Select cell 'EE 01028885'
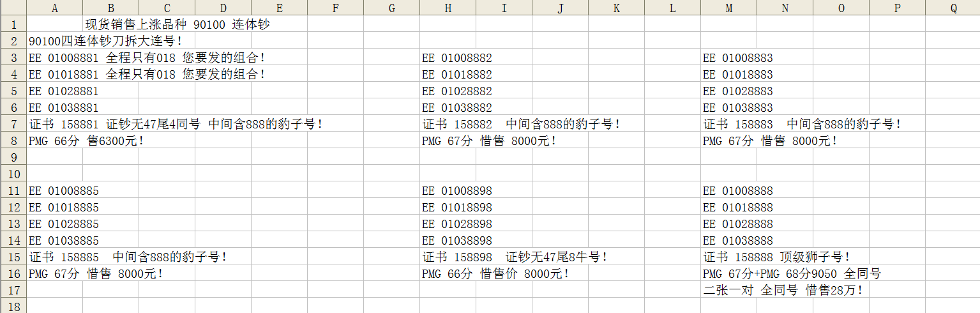The height and width of the screenshot is (313, 980). pyautogui.click(x=54, y=224)
